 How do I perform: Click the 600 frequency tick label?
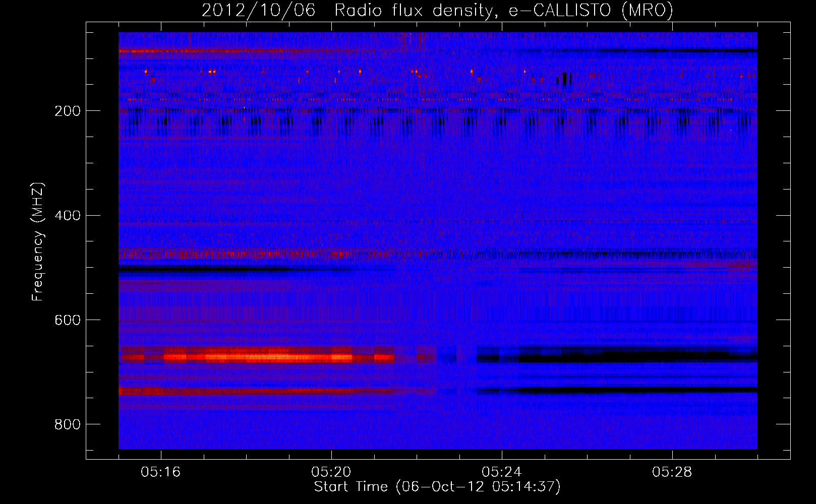(x=68, y=320)
